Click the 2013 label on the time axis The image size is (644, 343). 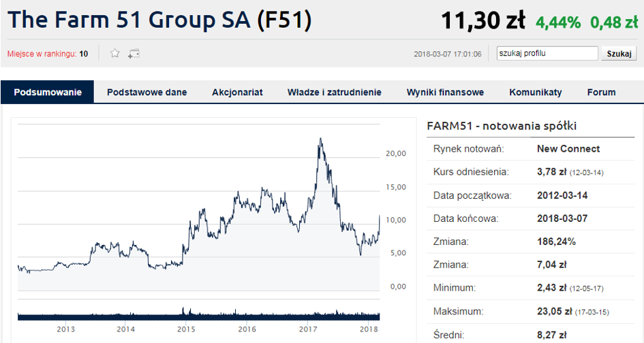point(65,329)
